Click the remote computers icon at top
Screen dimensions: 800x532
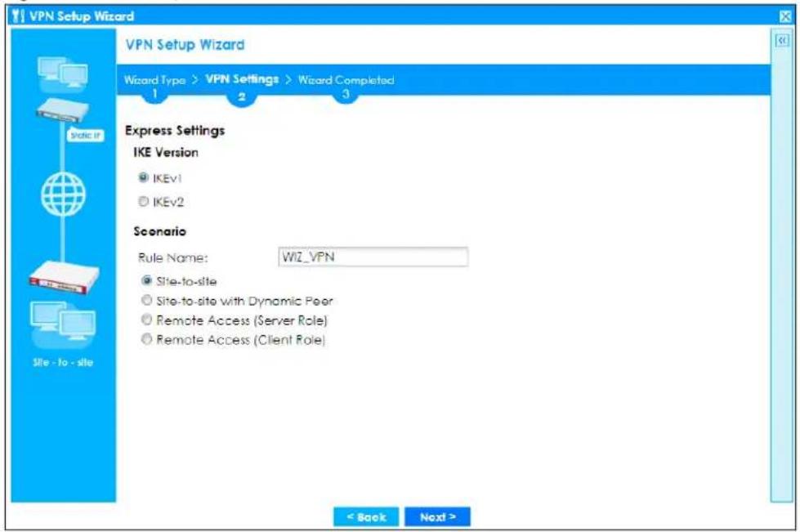63,74
